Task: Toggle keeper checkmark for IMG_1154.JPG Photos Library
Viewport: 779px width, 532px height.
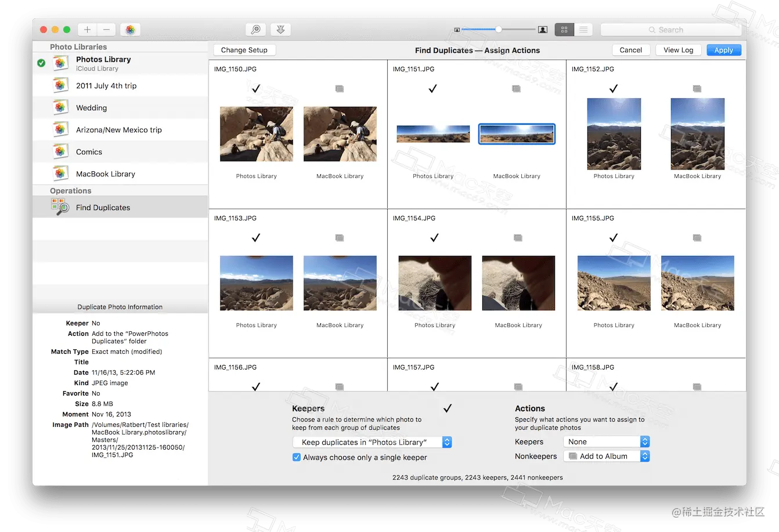Action: click(x=435, y=238)
